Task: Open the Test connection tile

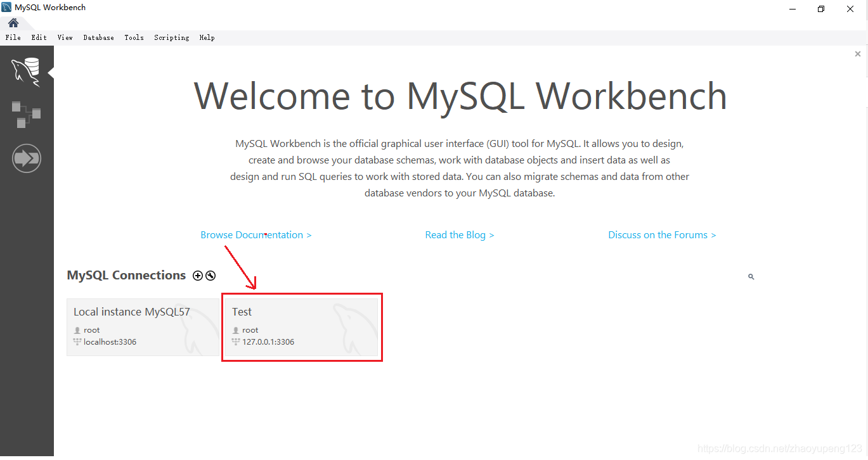Action: (302, 327)
